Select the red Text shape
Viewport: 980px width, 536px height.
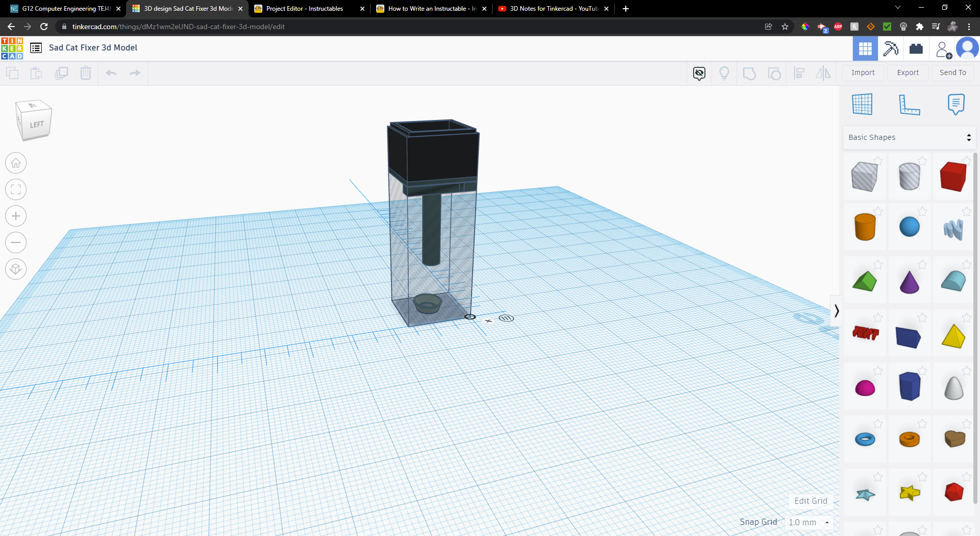coord(866,333)
